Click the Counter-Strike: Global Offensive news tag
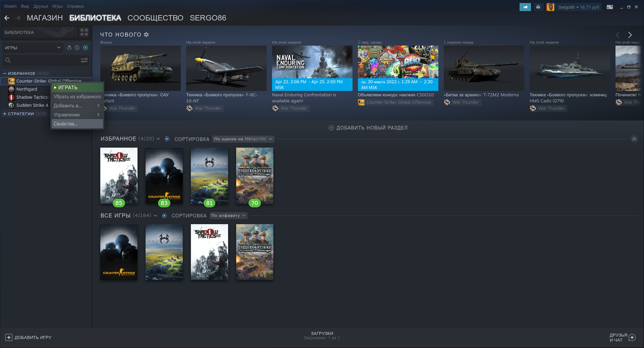The image size is (644, 348). [396, 102]
